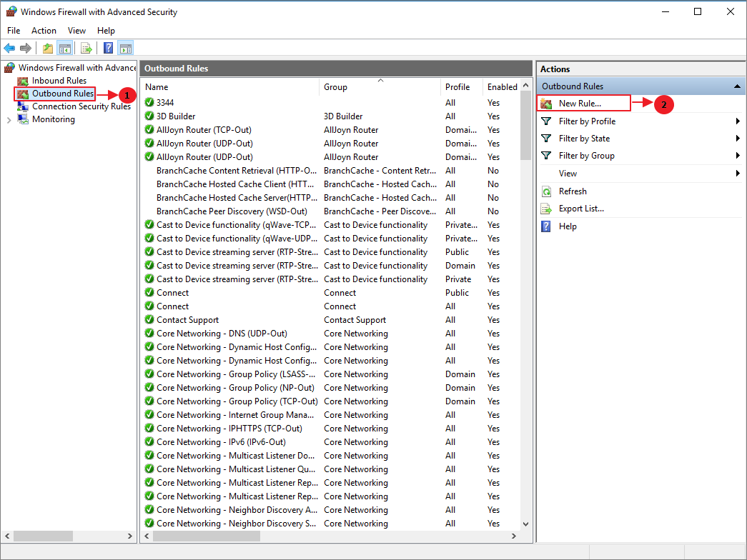Toggle Show/Hide Console Tree toolbar button

point(65,48)
